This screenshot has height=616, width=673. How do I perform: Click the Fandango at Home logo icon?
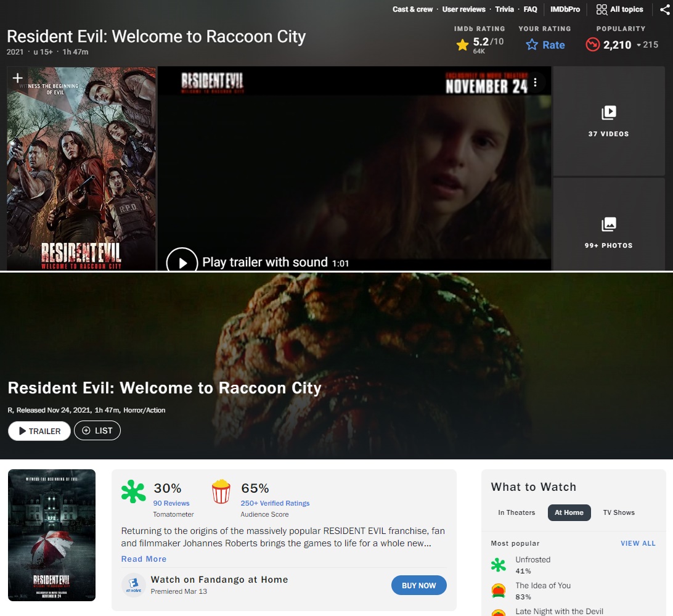[134, 585]
